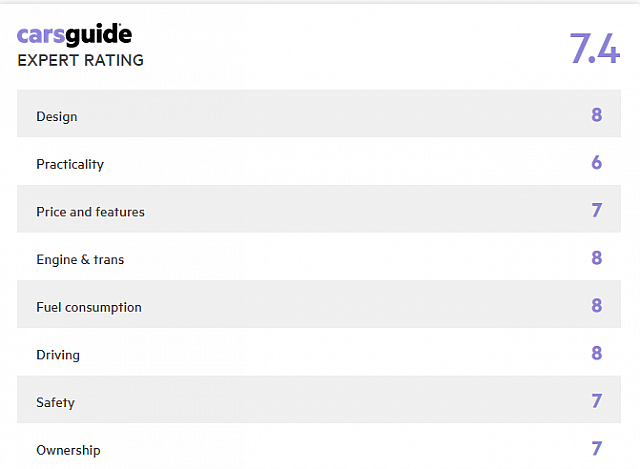Click the Driving score of 8
Viewport: 640px width, 469px height.
coord(597,353)
